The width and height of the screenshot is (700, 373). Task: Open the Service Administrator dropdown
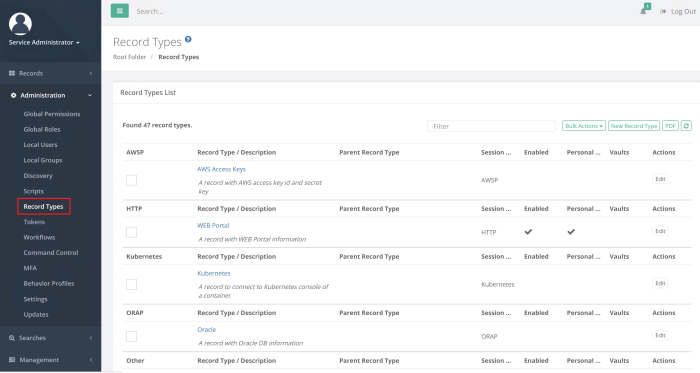[x=44, y=42]
